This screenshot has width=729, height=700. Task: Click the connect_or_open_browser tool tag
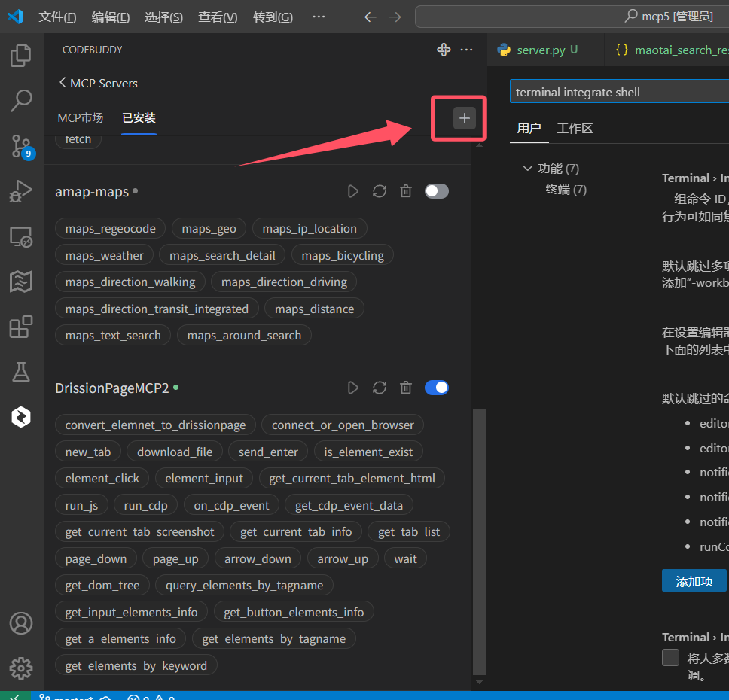point(343,425)
